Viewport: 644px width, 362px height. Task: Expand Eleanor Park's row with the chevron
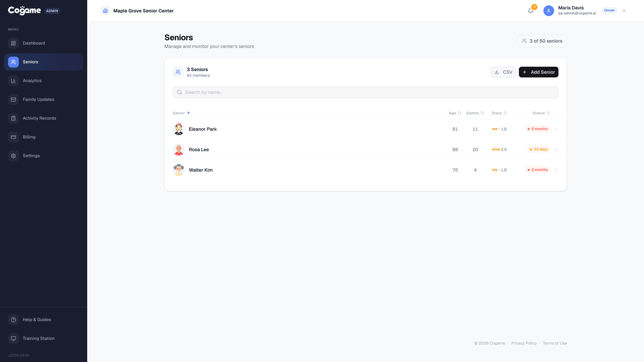click(555, 129)
